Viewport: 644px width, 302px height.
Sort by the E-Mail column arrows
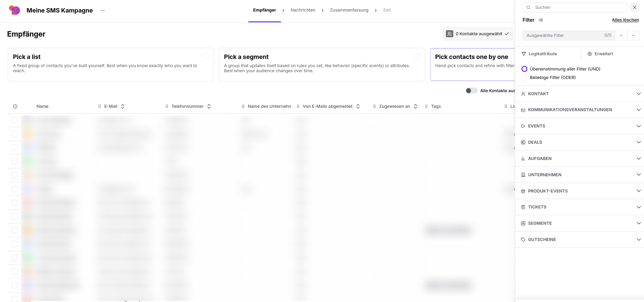(123, 106)
